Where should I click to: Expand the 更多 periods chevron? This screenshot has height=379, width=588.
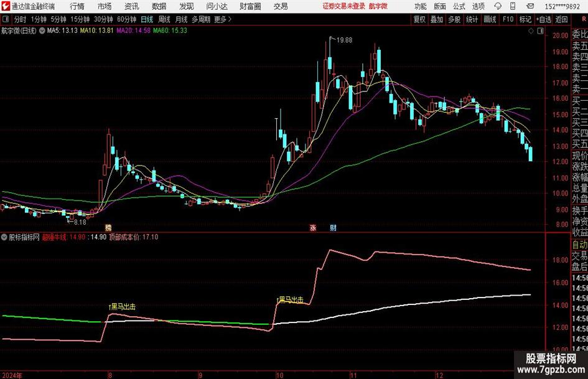point(223,19)
